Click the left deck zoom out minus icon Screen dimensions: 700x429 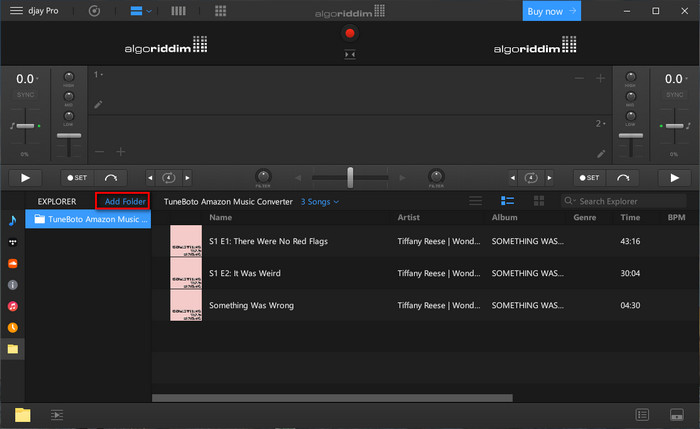[x=100, y=152]
